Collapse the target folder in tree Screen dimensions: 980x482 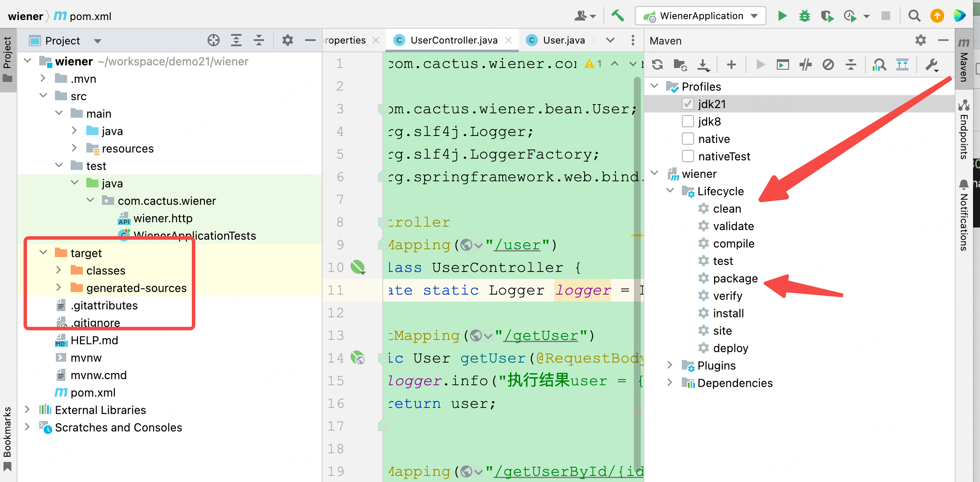coord(43,253)
